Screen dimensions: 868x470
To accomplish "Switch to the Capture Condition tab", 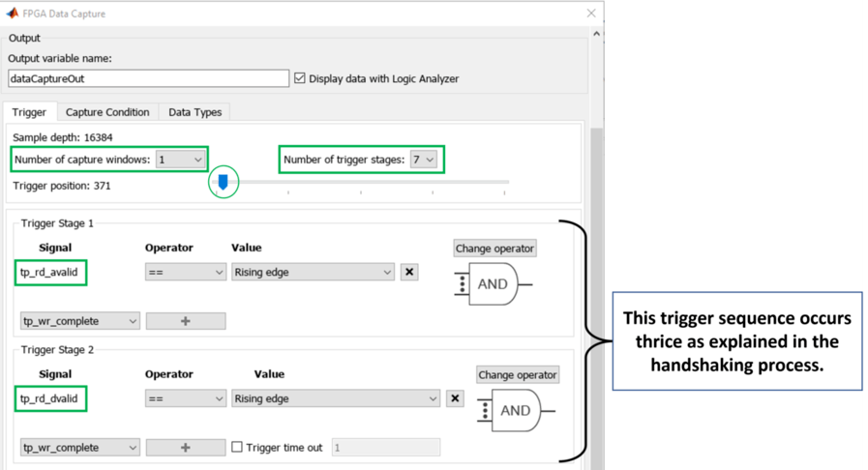I will click(107, 112).
